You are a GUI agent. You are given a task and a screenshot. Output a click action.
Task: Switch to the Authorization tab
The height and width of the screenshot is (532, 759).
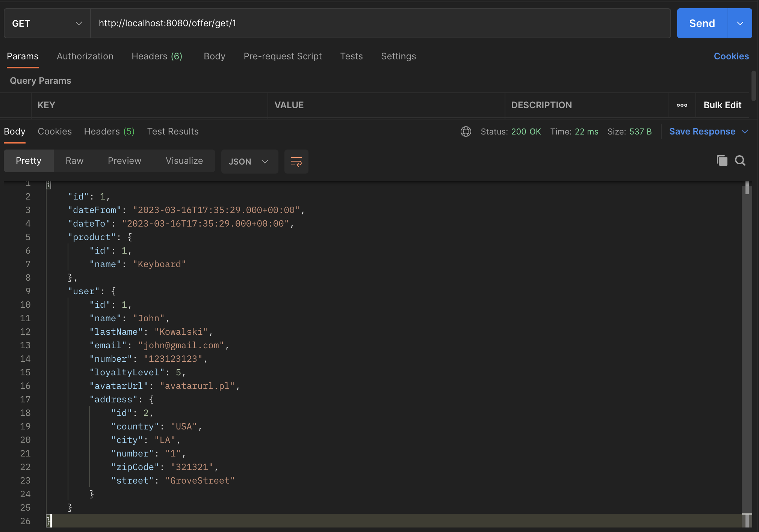(x=85, y=56)
